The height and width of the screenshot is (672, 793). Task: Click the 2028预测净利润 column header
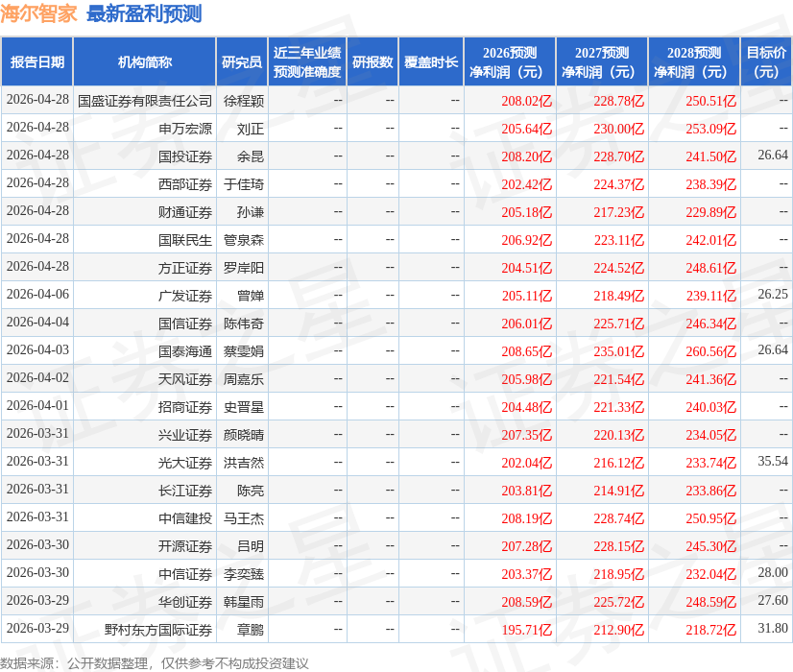pos(694,62)
